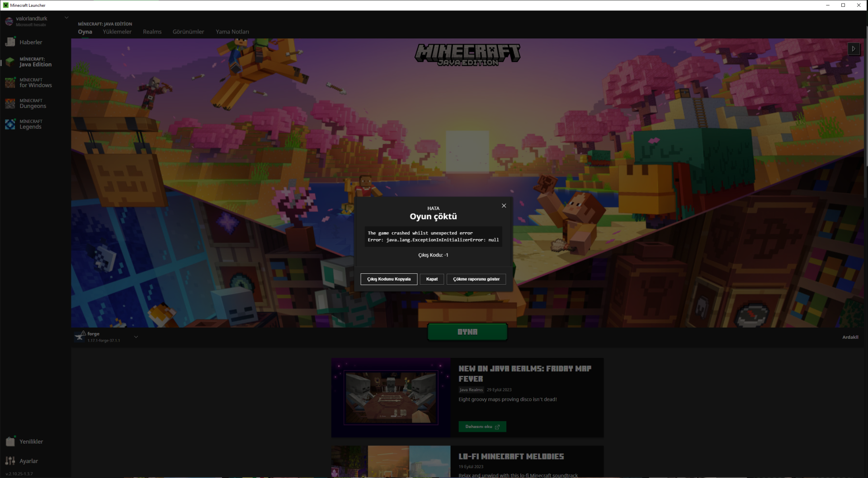Select the Minecraft Java Edition grass block icon
This screenshot has height=478, width=868.
click(x=10, y=62)
